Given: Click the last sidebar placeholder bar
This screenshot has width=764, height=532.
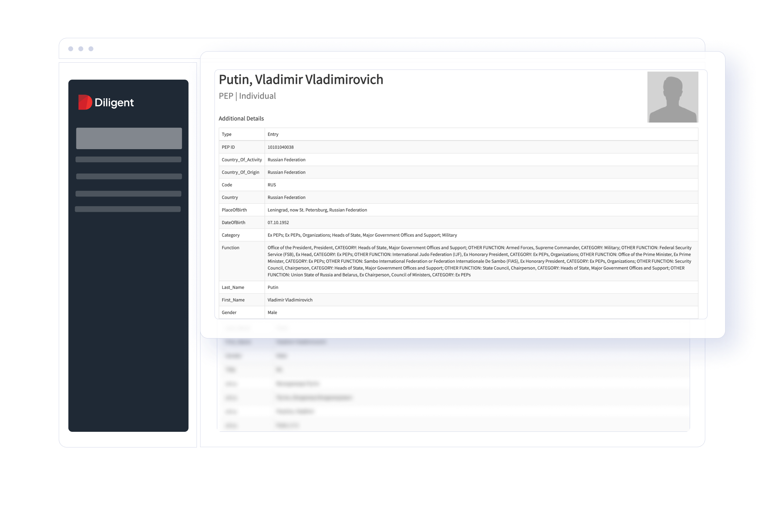Looking at the screenshot, I should [128, 209].
